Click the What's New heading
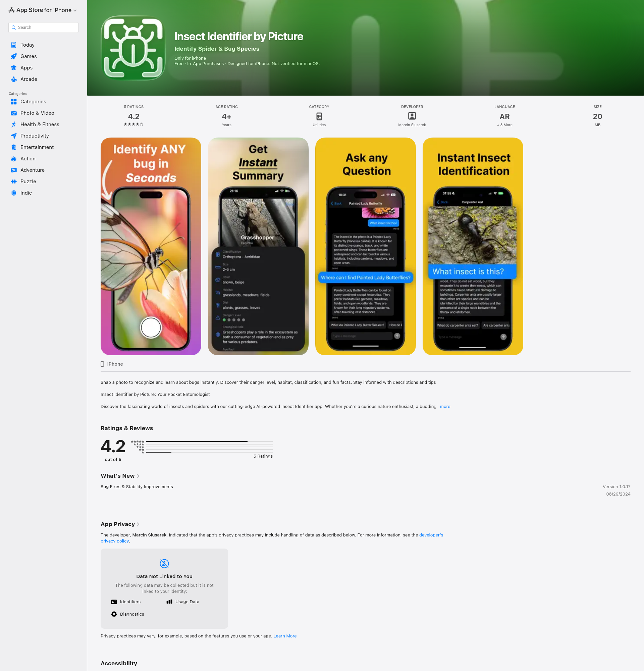The width and height of the screenshot is (644, 671). pos(117,476)
